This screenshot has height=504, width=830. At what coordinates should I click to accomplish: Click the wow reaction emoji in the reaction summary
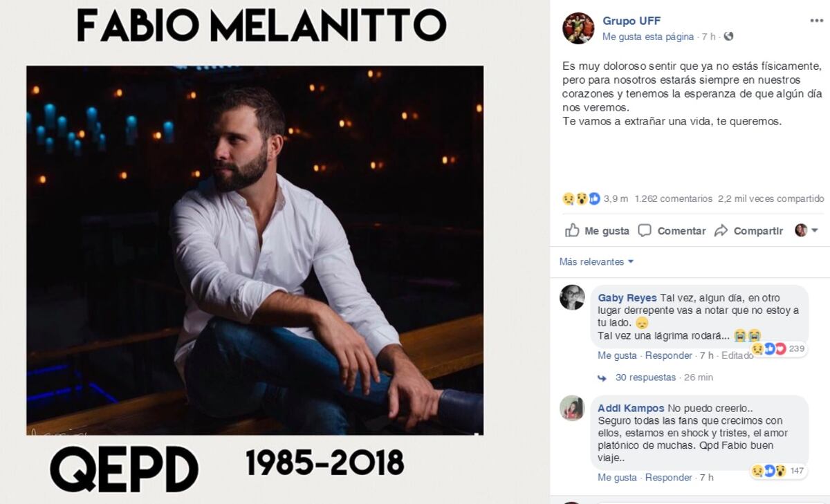click(x=581, y=197)
